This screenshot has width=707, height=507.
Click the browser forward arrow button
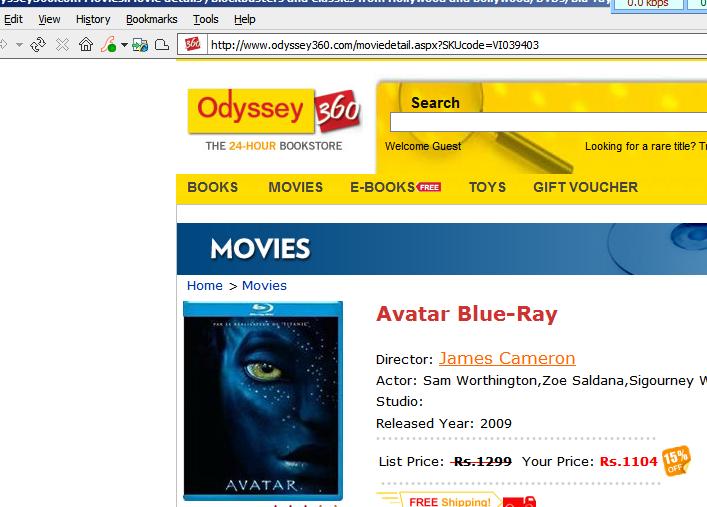click(x=4, y=45)
